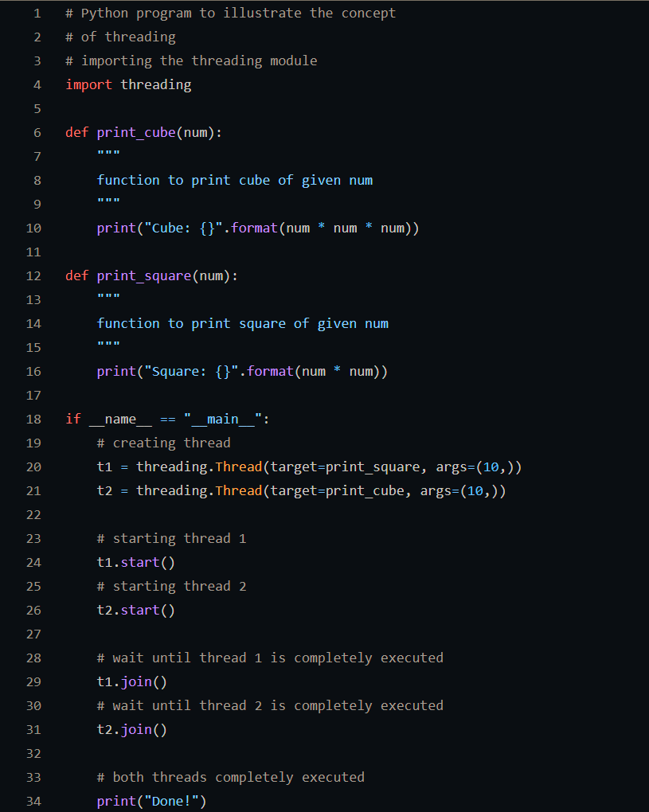The height and width of the screenshot is (812, 649).
Task: Click the "def print_square(num):" definition
Action: click(x=151, y=275)
